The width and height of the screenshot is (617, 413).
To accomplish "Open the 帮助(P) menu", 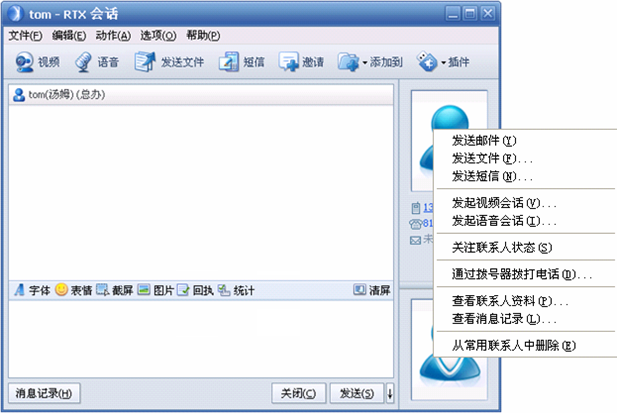I will (x=203, y=36).
